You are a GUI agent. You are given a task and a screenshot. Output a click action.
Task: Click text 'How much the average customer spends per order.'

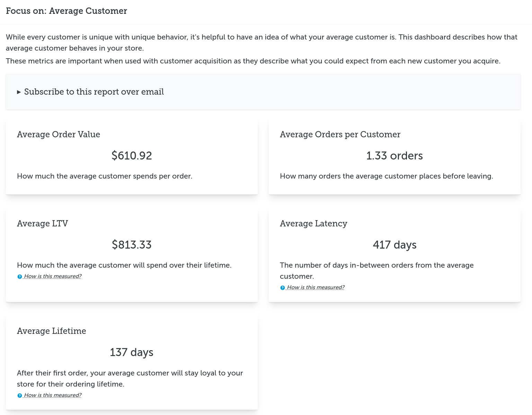point(105,176)
